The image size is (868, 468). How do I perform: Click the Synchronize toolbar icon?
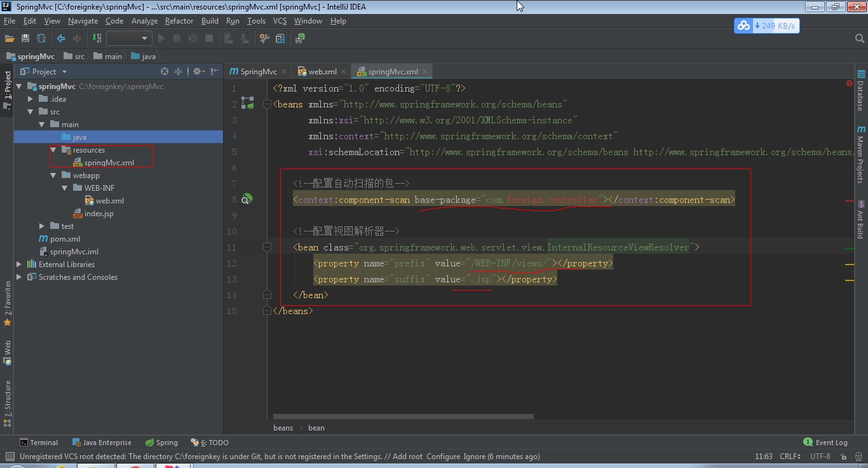pyautogui.click(x=41, y=38)
